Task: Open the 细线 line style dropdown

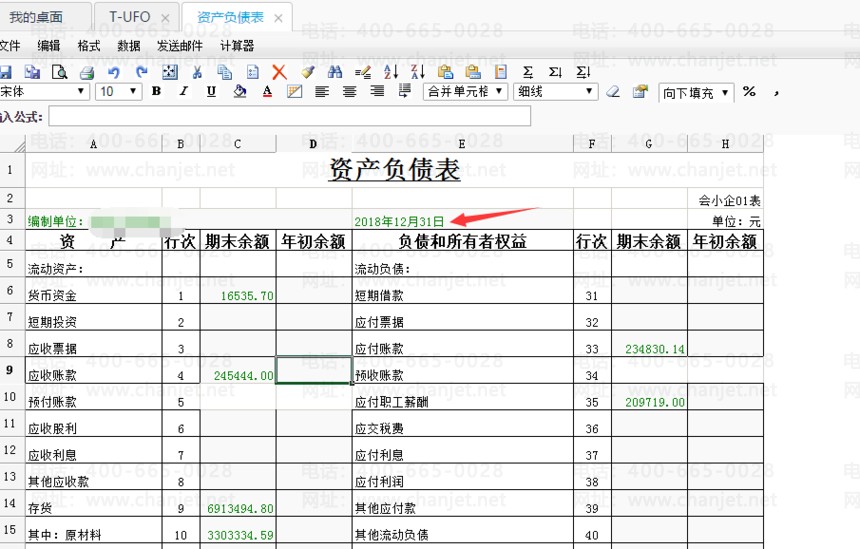Action: (555, 91)
